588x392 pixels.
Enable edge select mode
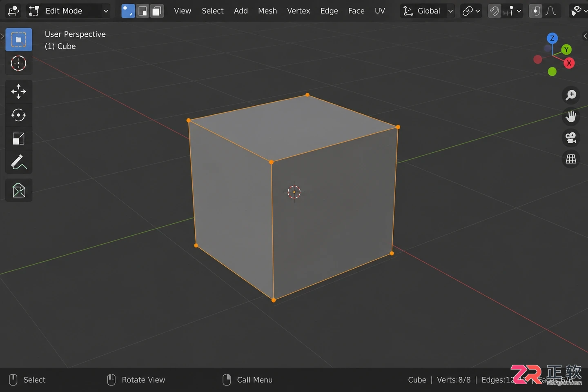point(143,11)
